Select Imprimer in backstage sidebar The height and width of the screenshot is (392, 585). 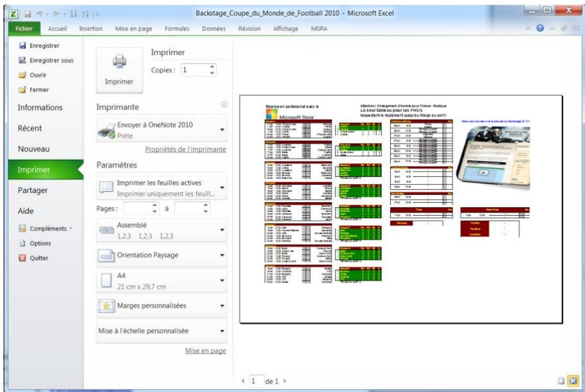click(x=45, y=170)
